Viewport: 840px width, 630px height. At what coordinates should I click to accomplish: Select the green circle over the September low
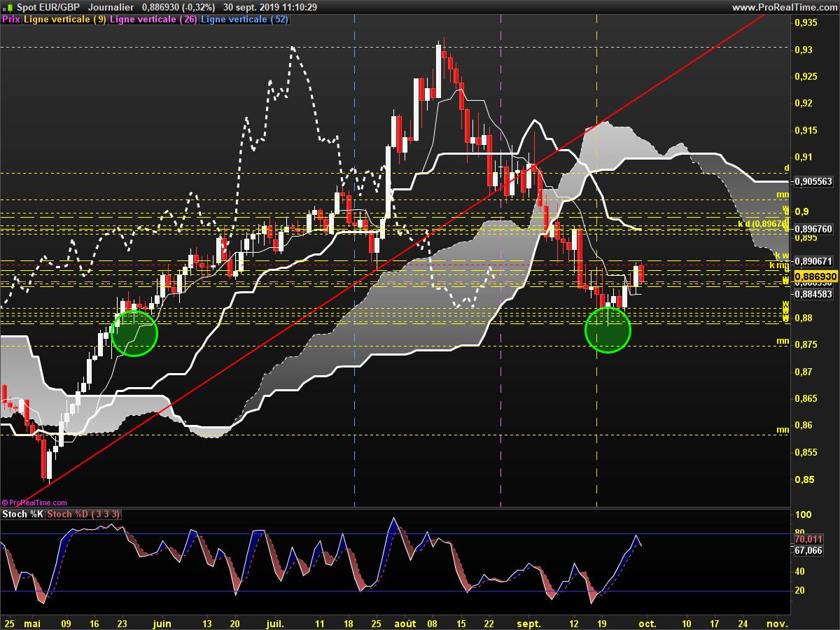coord(608,330)
